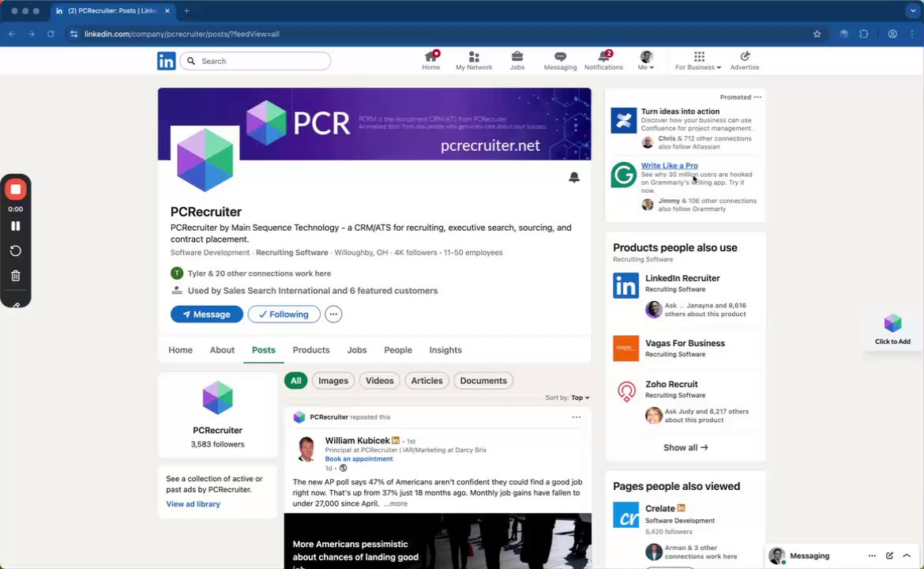Open the Home feed icon
This screenshot has height=569, width=924.
click(x=430, y=61)
